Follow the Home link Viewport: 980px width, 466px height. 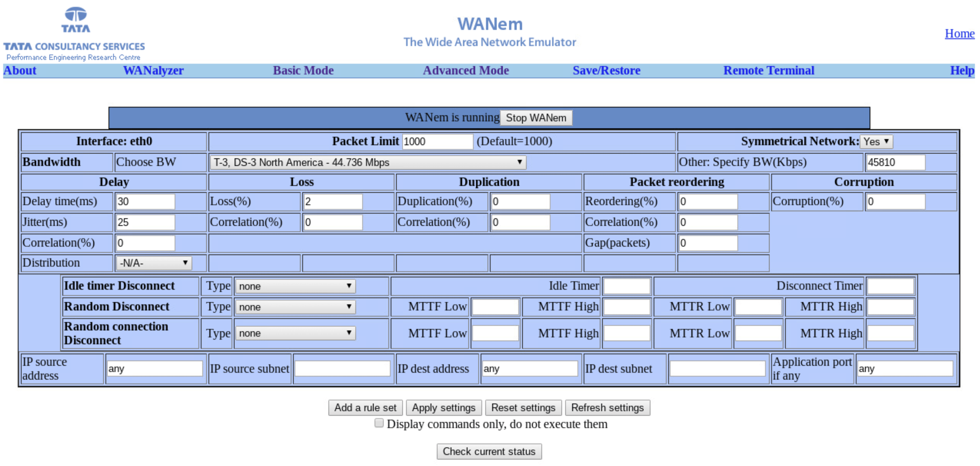pos(959,34)
